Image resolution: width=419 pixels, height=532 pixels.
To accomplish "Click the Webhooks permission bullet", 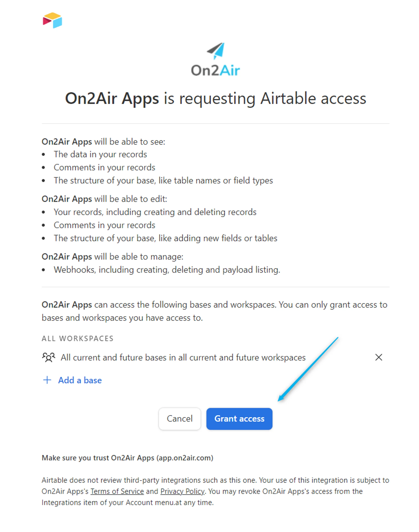I will click(167, 270).
